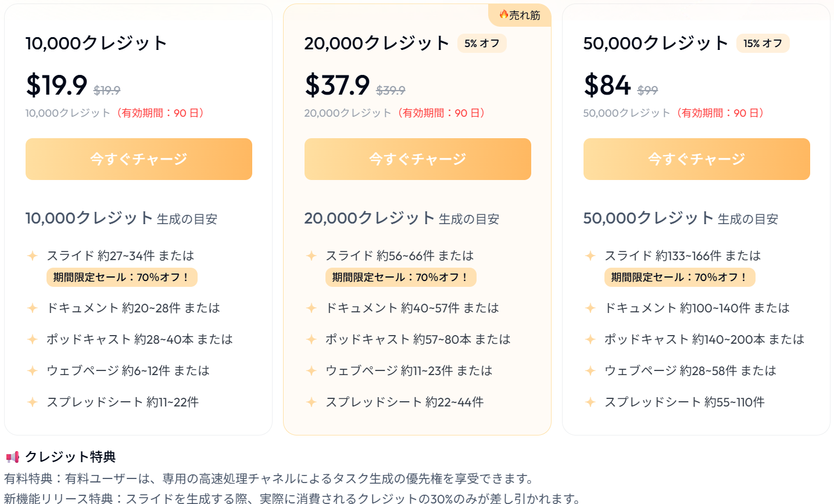Screen dimensions: 834x504
Task: Click the 今すぐチャージ button for 10,000 credits
Action: (x=139, y=159)
